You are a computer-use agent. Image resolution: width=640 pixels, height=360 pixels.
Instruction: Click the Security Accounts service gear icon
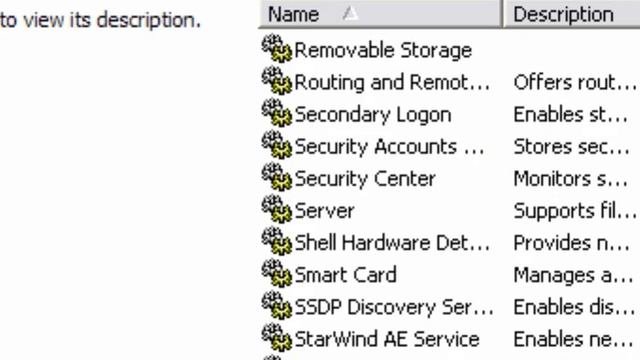coord(277,145)
